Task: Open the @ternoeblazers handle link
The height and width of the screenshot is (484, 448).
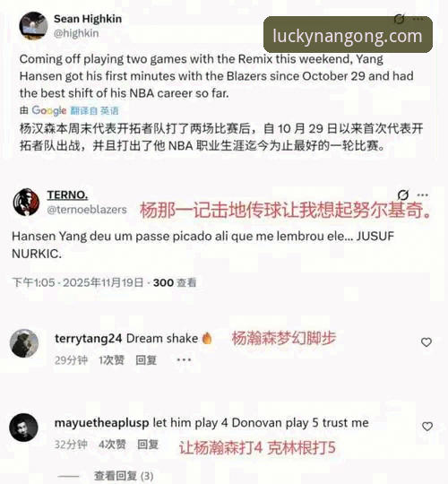Action: [x=87, y=209]
